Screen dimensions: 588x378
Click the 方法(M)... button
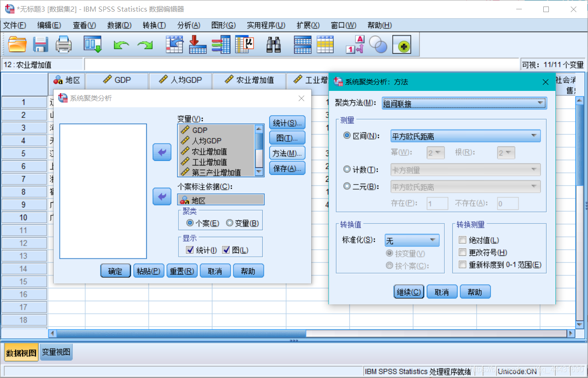pos(287,153)
